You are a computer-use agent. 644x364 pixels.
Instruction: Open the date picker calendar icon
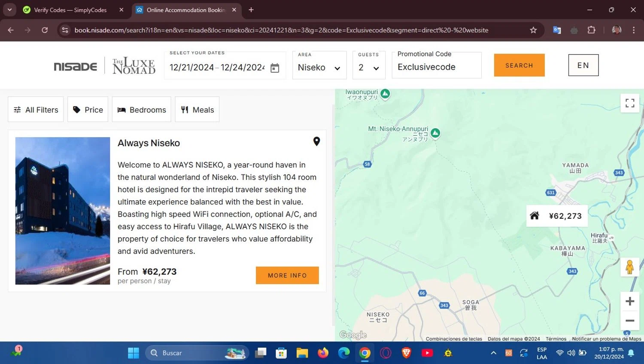point(275,68)
